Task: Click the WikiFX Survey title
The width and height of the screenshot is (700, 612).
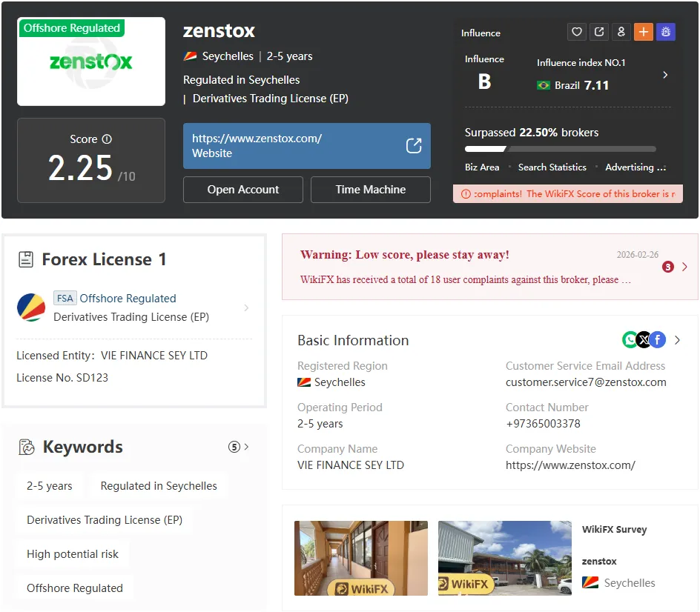Action: click(614, 530)
